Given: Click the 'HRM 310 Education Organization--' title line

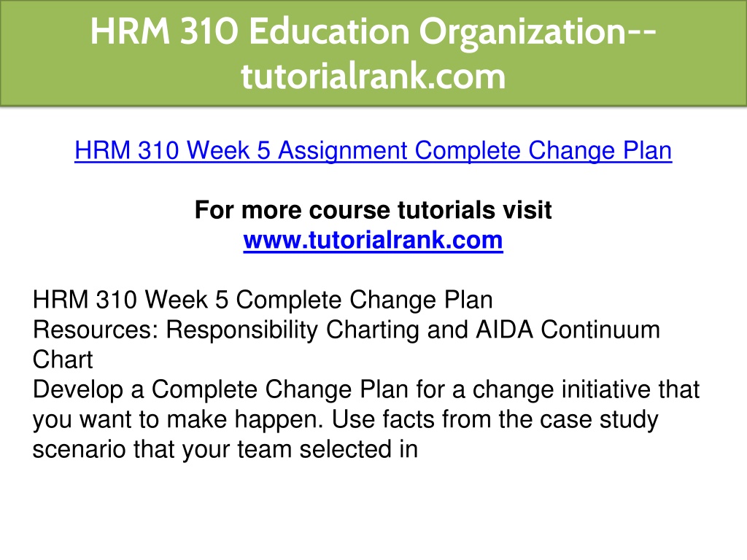Looking at the screenshot, I should coord(373,31).
